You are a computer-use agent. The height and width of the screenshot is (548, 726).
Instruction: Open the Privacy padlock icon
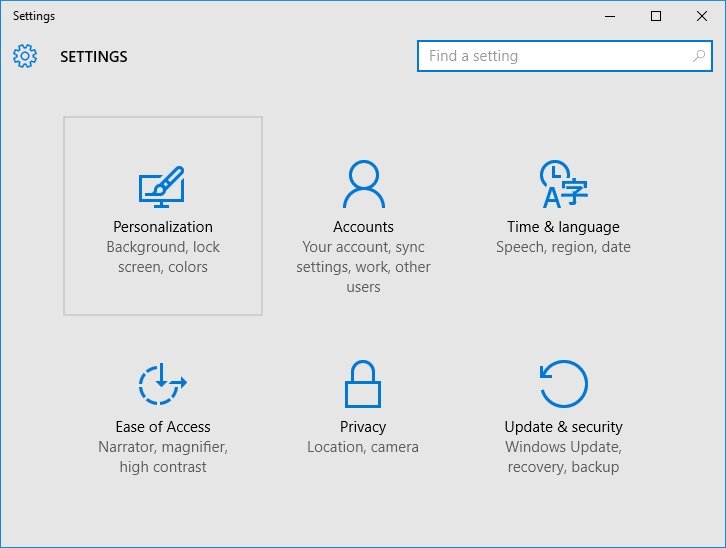pyautogui.click(x=363, y=384)
